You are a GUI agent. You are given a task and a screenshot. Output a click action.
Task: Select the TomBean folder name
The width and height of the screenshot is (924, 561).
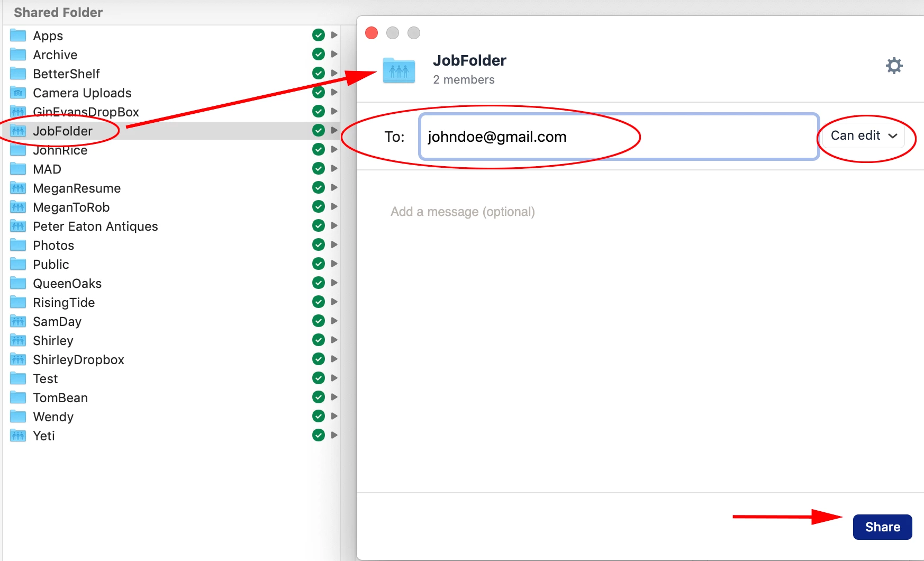(x=60, y=398)
